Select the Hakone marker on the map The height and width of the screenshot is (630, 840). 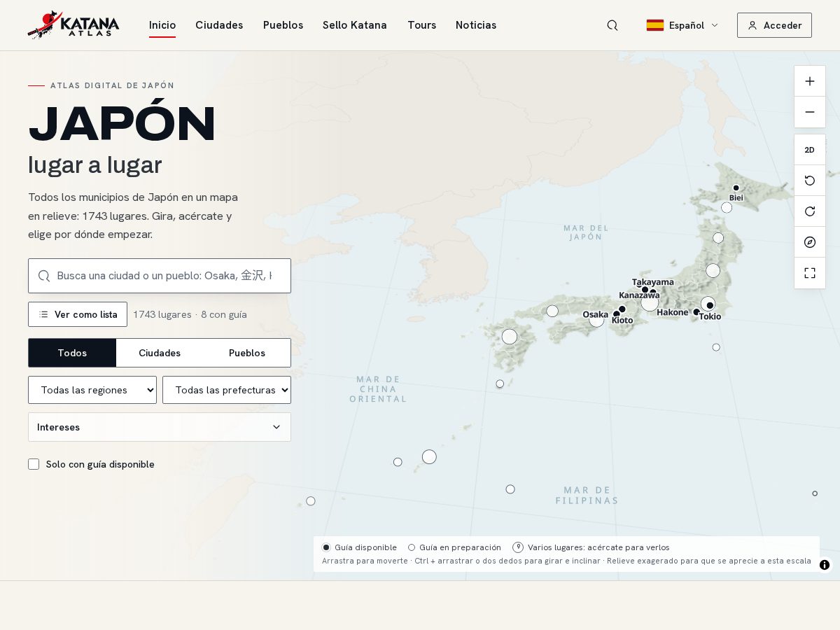point(696,312)
